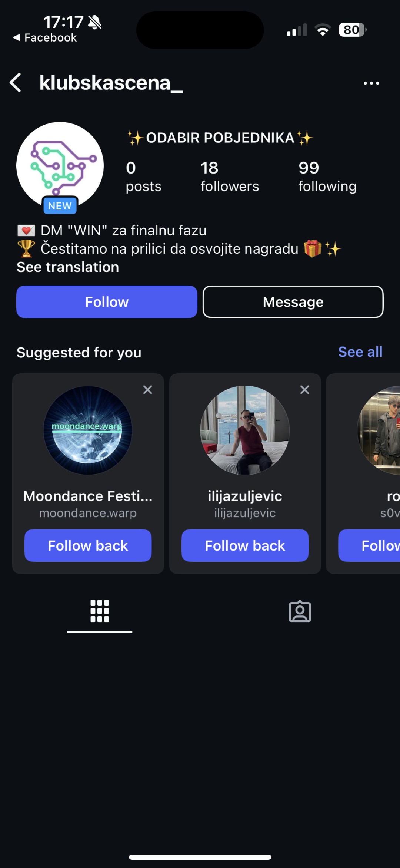Tap the back arrow beside klubskascena_

tap(16, 82)
